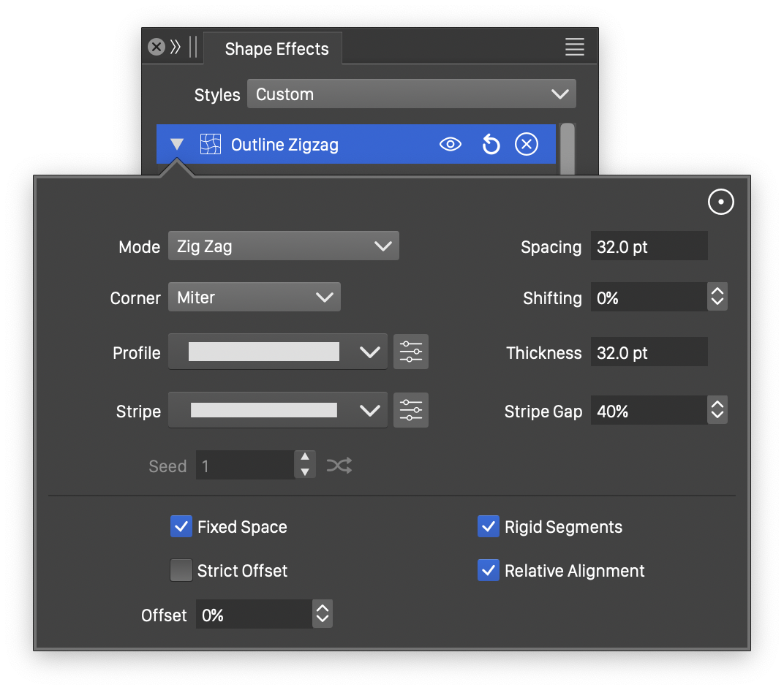Open the Mode dropdown showing Zig Zag

coord(283,246)
